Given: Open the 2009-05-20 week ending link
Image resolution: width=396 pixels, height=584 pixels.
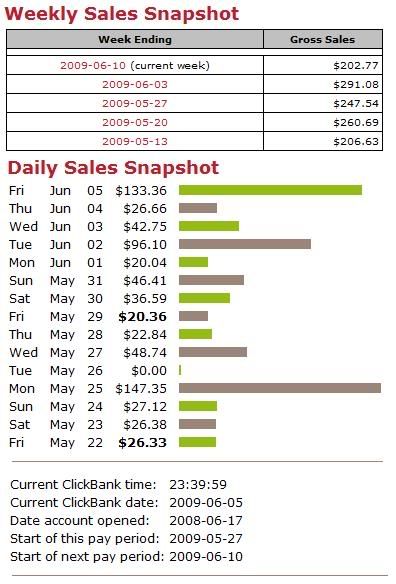Looking at the screenshot, I should 135,123.
